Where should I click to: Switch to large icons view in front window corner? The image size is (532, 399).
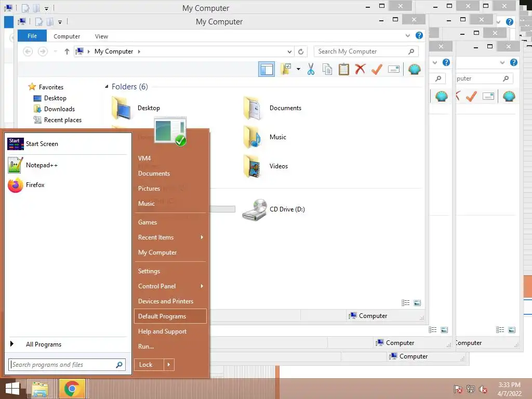click(417, 303)
